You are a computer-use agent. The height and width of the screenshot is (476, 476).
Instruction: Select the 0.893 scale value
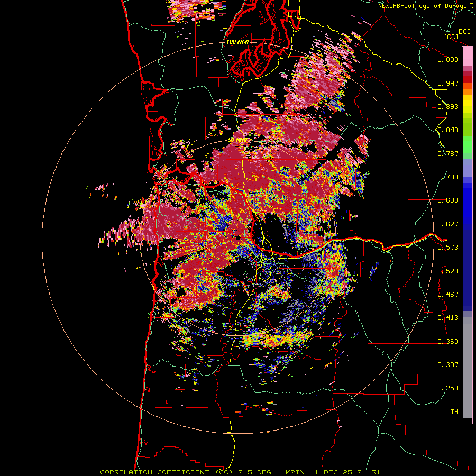point(448,106)
